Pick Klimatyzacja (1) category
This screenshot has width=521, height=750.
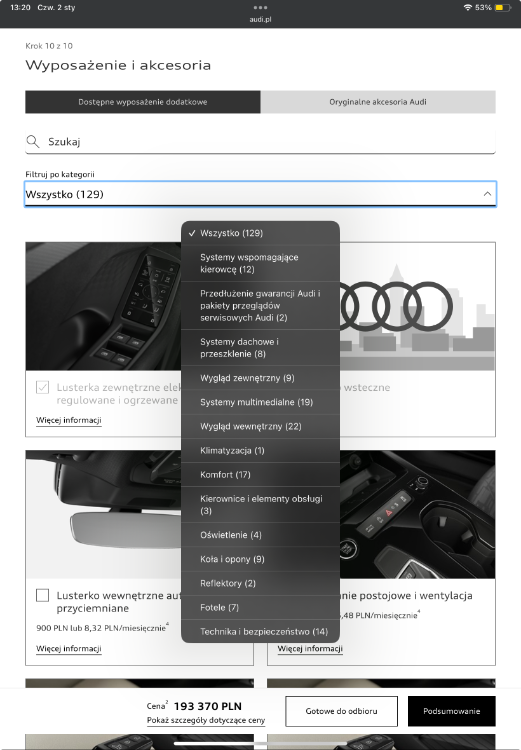coord(260,450)
